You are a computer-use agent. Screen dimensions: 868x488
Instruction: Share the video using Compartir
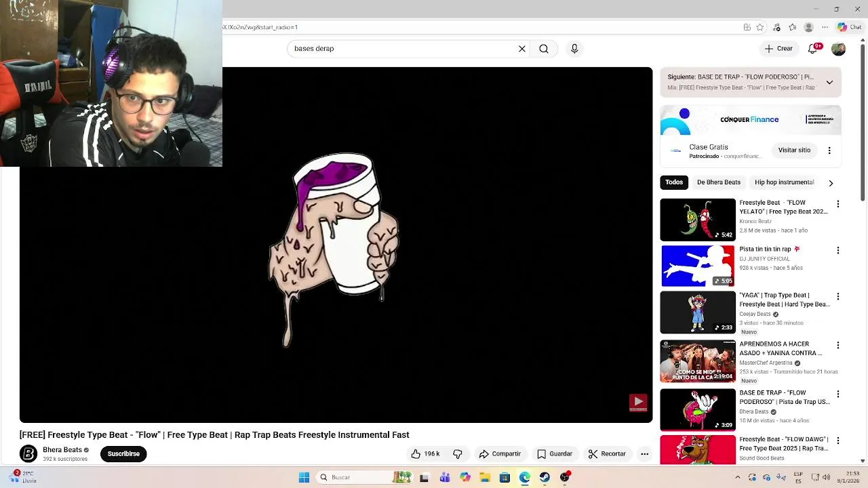[500, 454]
